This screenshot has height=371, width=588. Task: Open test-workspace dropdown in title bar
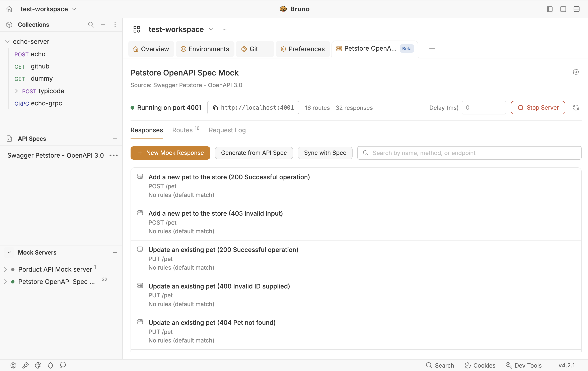[x=48, y=9]
